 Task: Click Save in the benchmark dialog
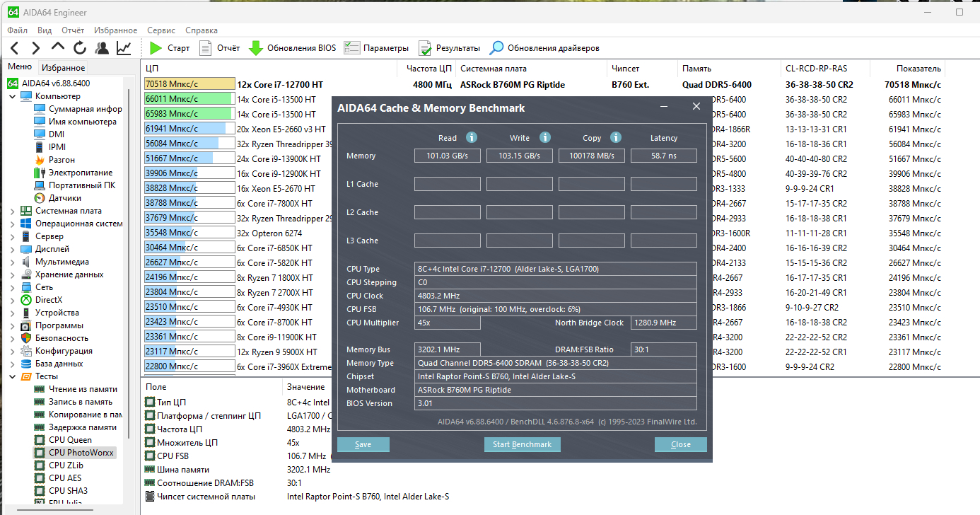click(x=363, y=444)
